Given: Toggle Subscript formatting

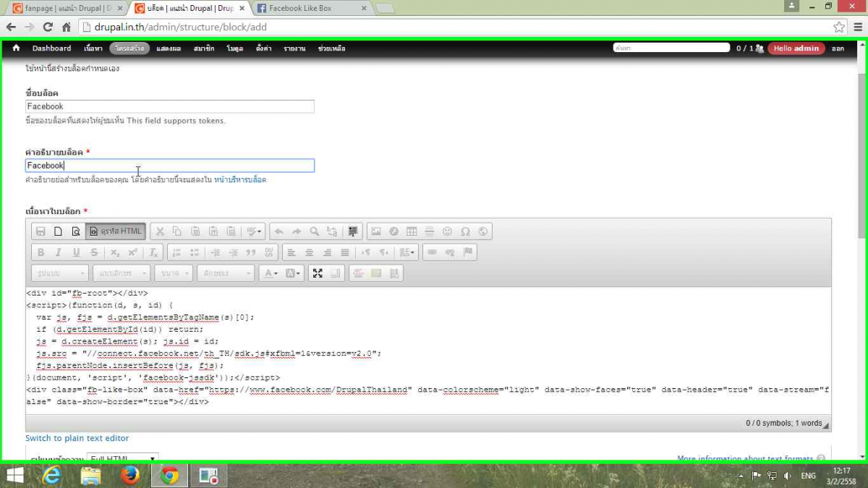Looking at the screenshot, I should click(x=115, y=252).
